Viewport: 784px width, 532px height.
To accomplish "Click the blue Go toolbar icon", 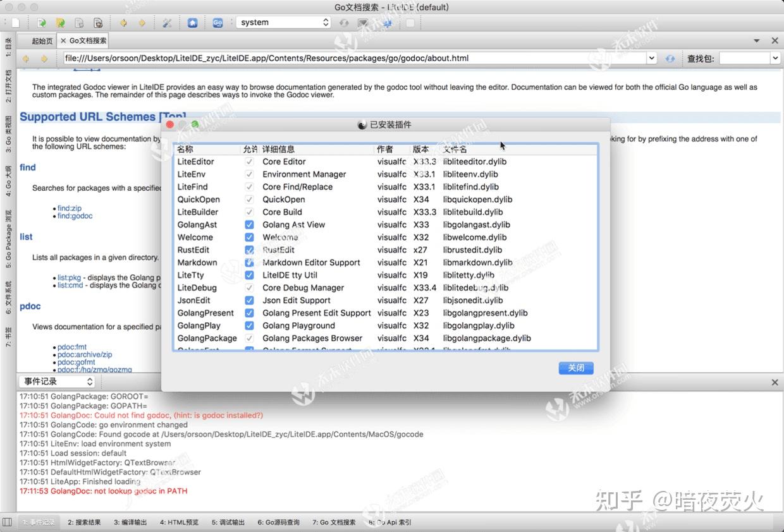I will [217, 23].
